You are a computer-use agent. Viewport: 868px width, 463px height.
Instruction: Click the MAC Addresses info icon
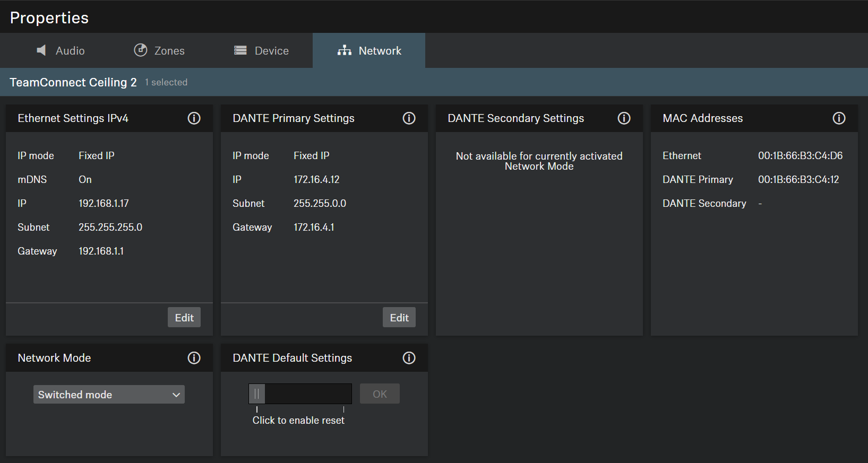pos(839,118)
